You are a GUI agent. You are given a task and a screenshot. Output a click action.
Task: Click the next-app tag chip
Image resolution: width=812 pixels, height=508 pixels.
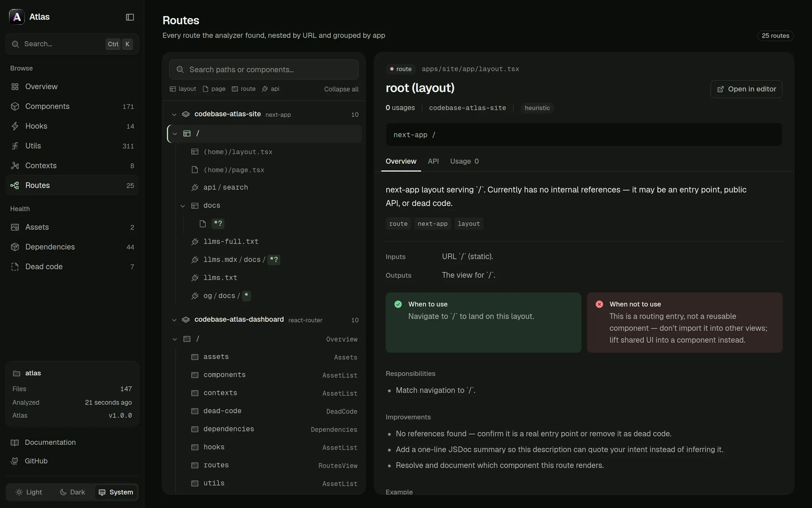[432, 224]
